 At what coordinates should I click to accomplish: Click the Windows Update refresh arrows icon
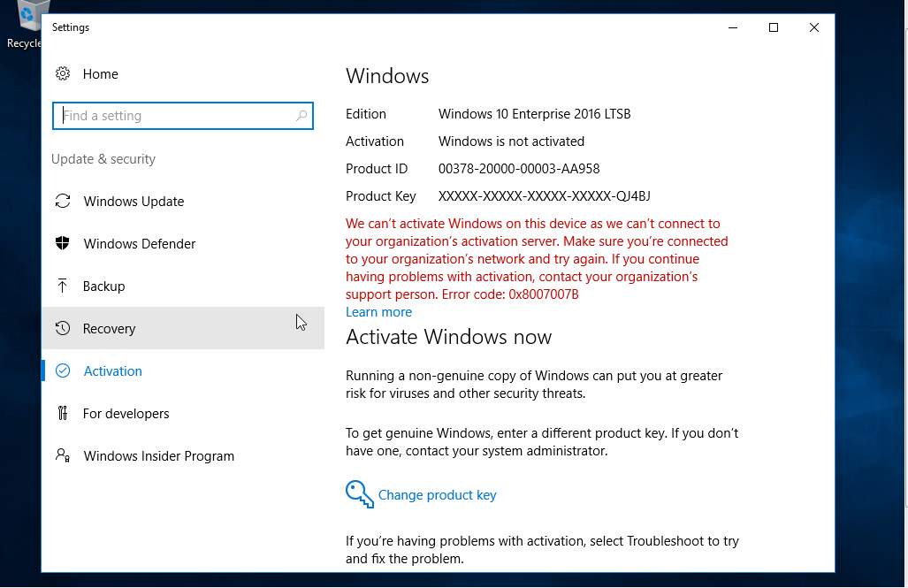(x=63, y=201)
